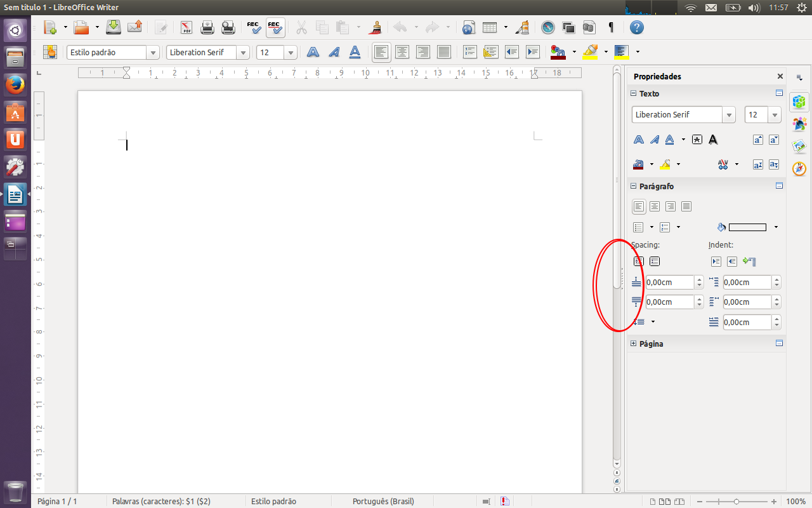The image size is (812, 508).
Task: Toggle automatic spell checking in toolbar
Action: pyautogui.click(x=275, y=27)
